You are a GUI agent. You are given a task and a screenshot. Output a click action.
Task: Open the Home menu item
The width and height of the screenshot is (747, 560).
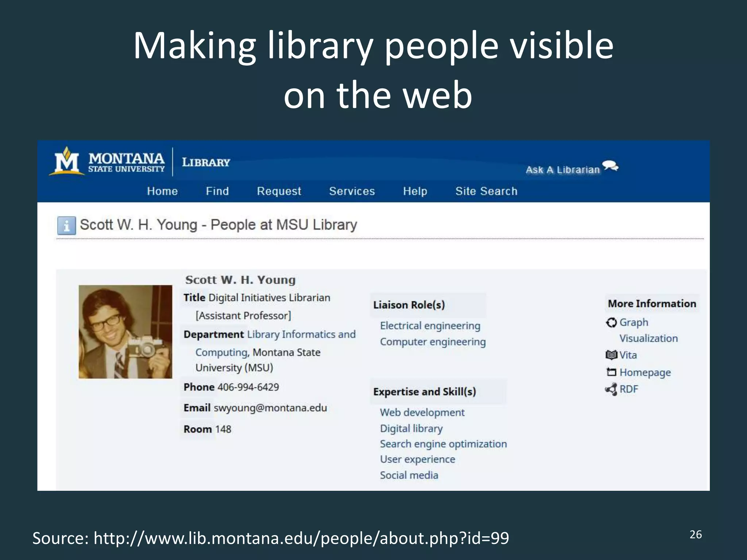coord(162,191)
